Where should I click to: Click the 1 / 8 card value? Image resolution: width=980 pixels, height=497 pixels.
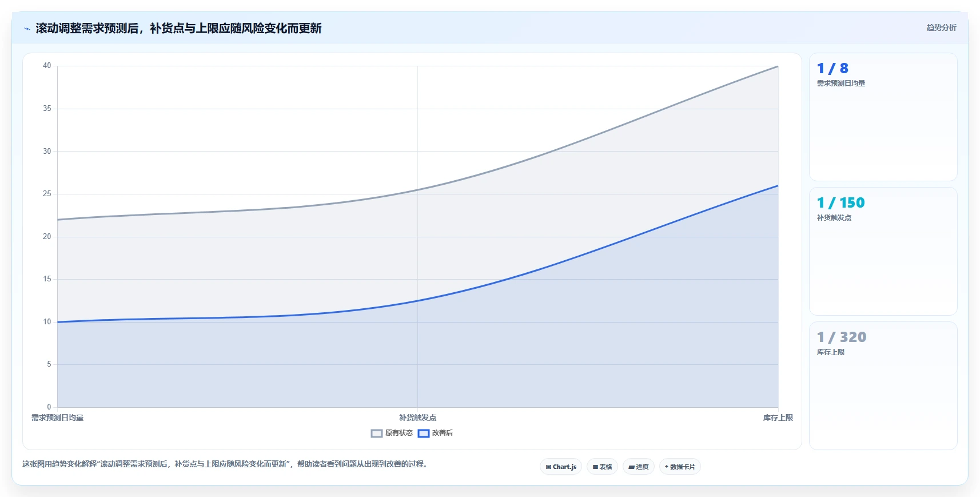point(832,69)
